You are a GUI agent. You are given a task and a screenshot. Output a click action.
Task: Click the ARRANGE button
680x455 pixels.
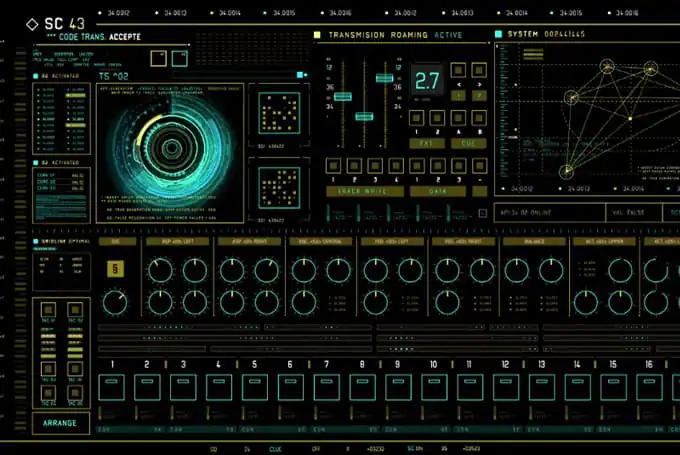click(x=61, y=423)
